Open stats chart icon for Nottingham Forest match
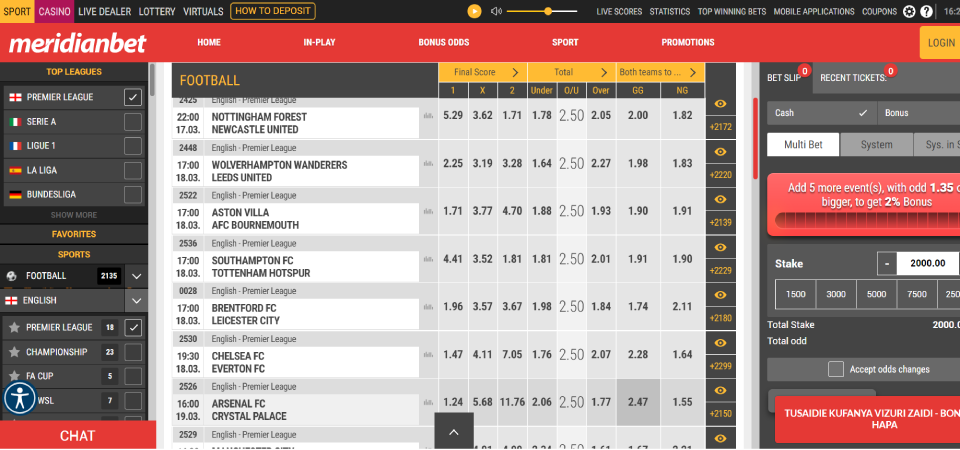Screen dimensions: 960x450 tap(428, 115)
